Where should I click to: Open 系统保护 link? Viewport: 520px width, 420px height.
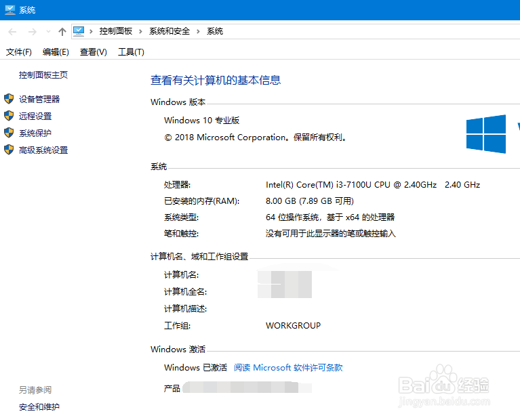point(35,133)
